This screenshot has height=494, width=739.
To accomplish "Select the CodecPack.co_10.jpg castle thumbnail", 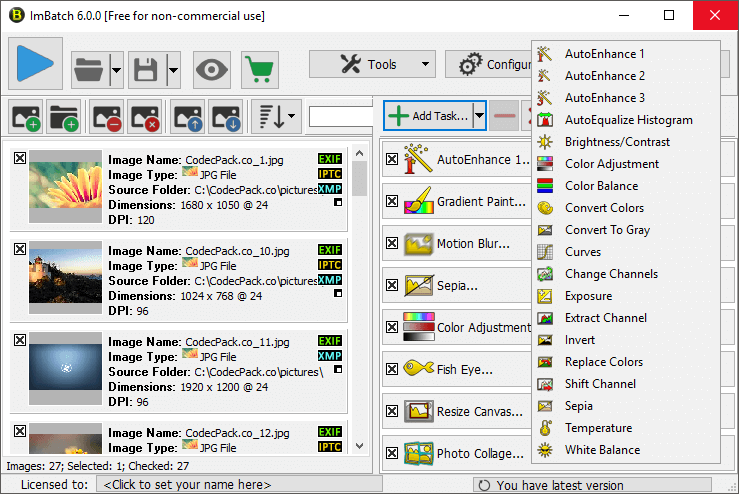I will pyautogui.click(x=66, y=272).
